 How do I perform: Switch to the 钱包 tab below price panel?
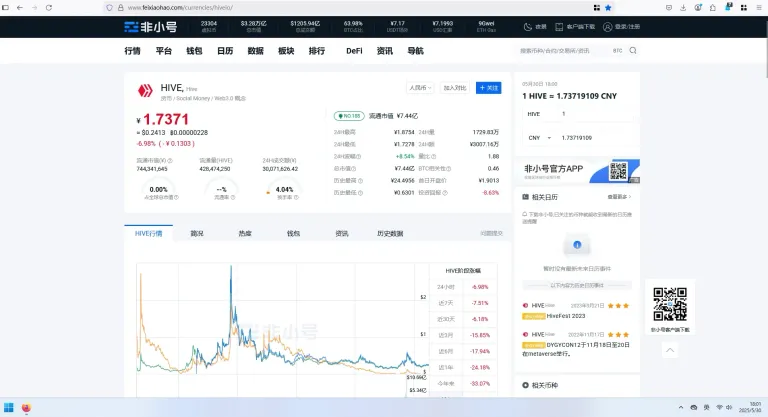pyautogui.click(x=293, y=234)
